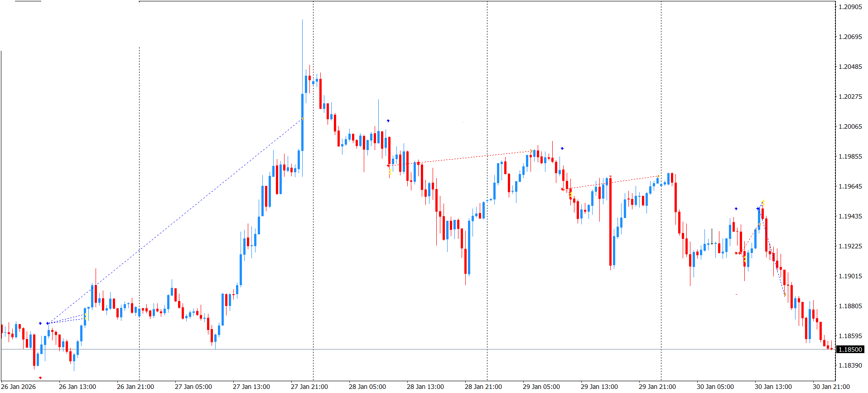Click the 26 Jan 2026 date label
Image resolution: width=868 pixels, height=393 pixels.
coord(19,387)
